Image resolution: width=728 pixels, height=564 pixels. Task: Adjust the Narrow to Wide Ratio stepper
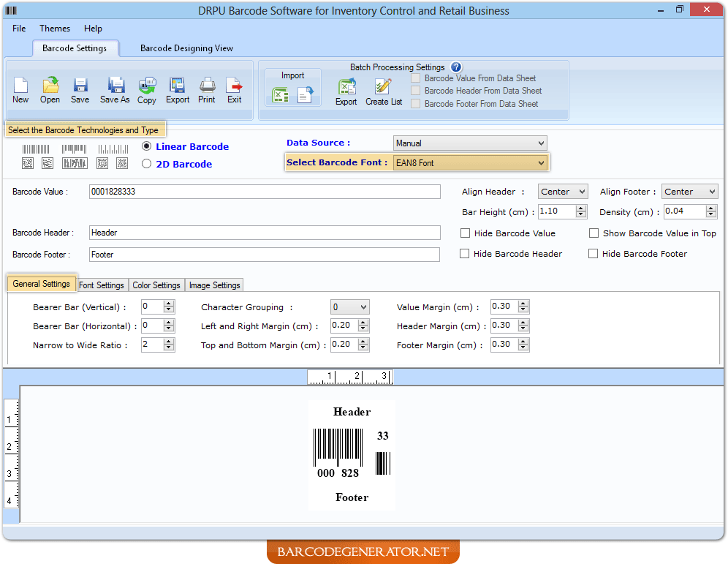(x=169, y=345)
